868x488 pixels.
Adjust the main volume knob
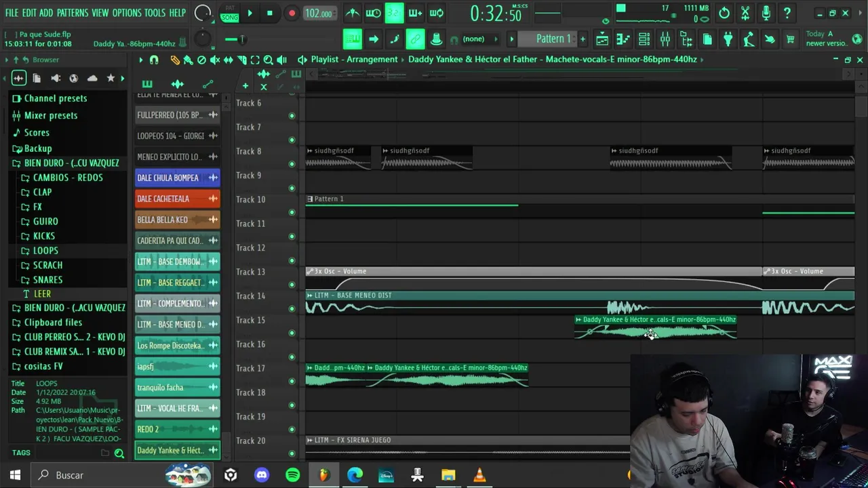(x=203, y=13)
